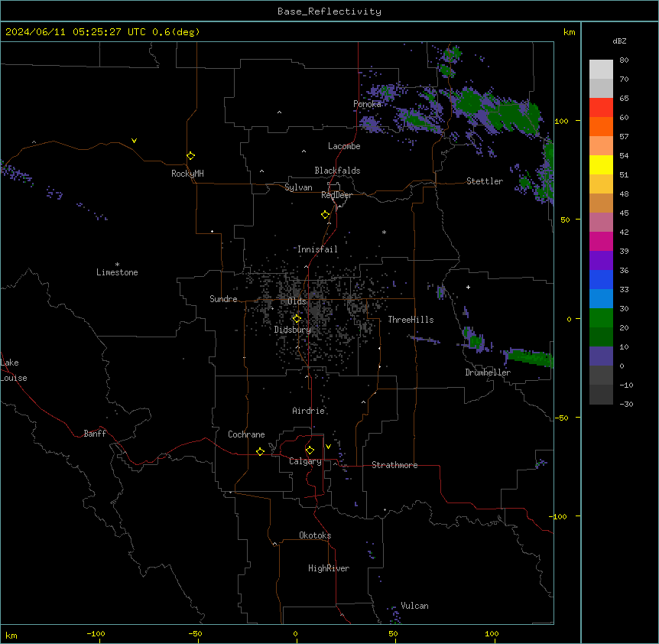Screen dimensions: 659x644
Task: Click the slate purple 0-10 dBZ legend swatch
Action: tap(601, 356)
